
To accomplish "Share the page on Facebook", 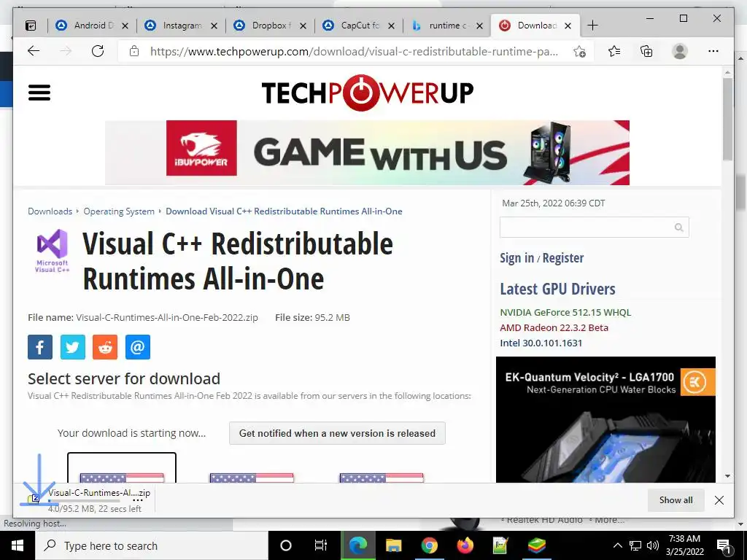I will pyautogui.click(x=40, y=346).
